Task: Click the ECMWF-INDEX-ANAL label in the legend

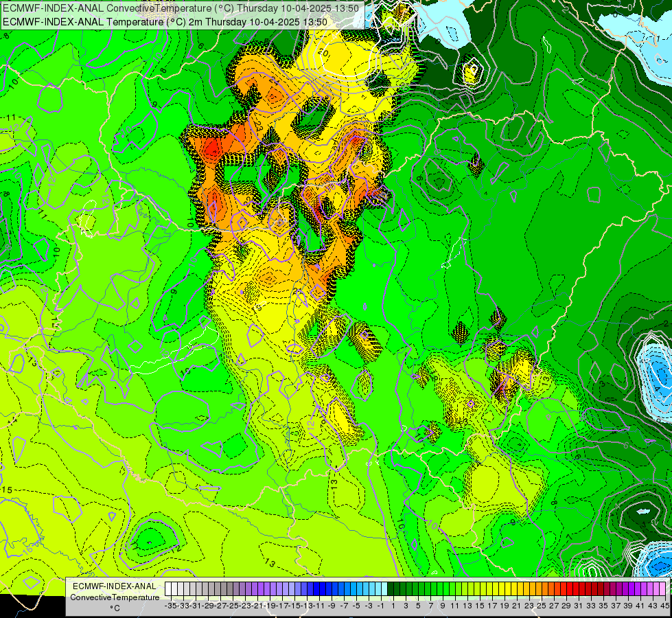Action: coord(115,586)
